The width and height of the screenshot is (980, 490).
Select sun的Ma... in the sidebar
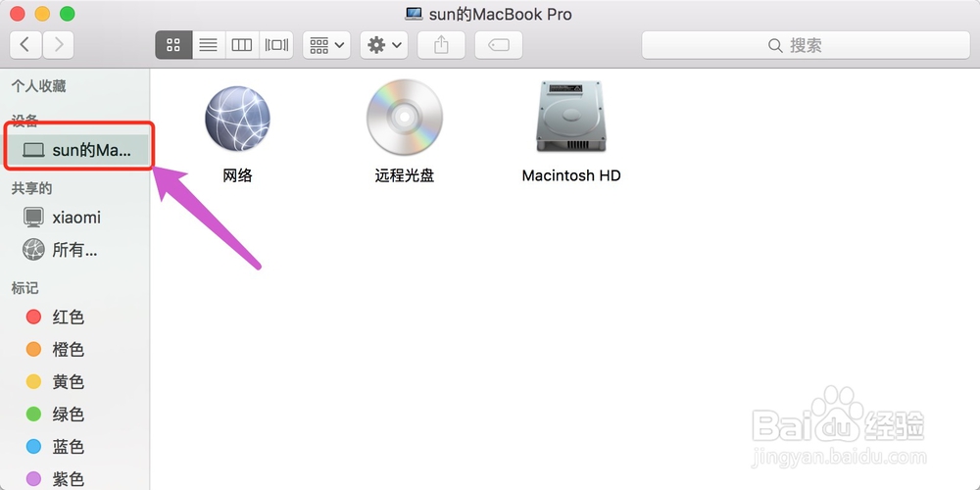tap(76, 151)
